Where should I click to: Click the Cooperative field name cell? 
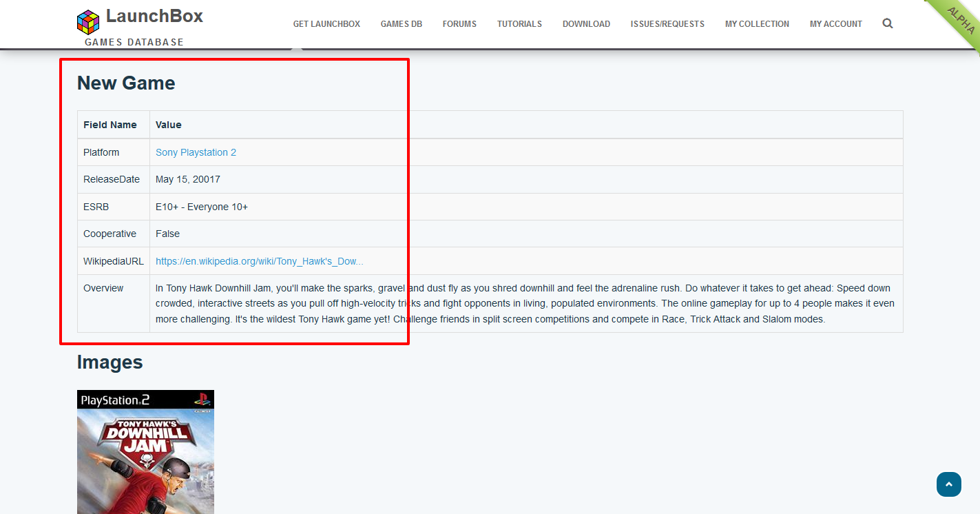(x=114, y=234)
